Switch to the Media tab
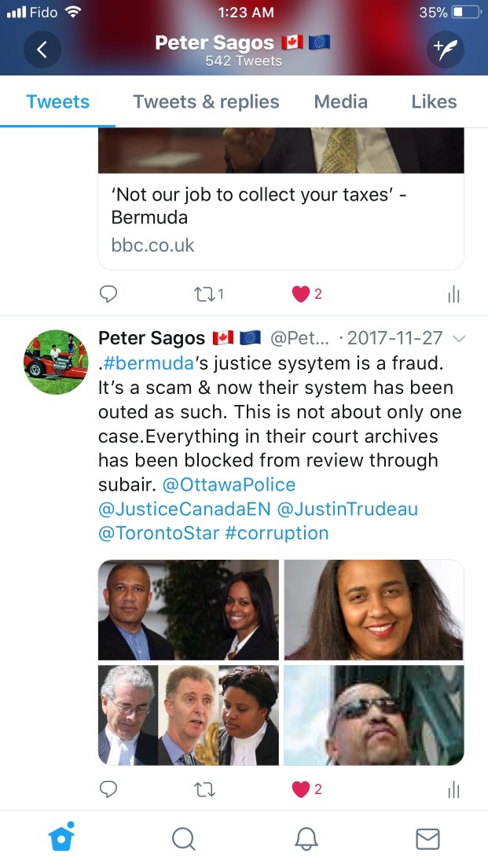 tap(341, 102)
